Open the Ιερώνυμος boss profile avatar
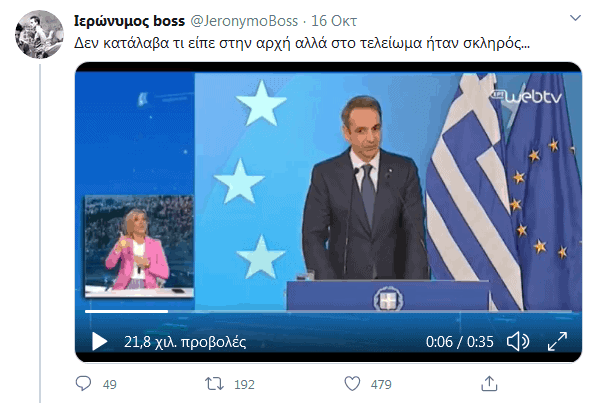The height and width of the screenshot is (403, 598). pyautogui.click(x=39, y=34)
